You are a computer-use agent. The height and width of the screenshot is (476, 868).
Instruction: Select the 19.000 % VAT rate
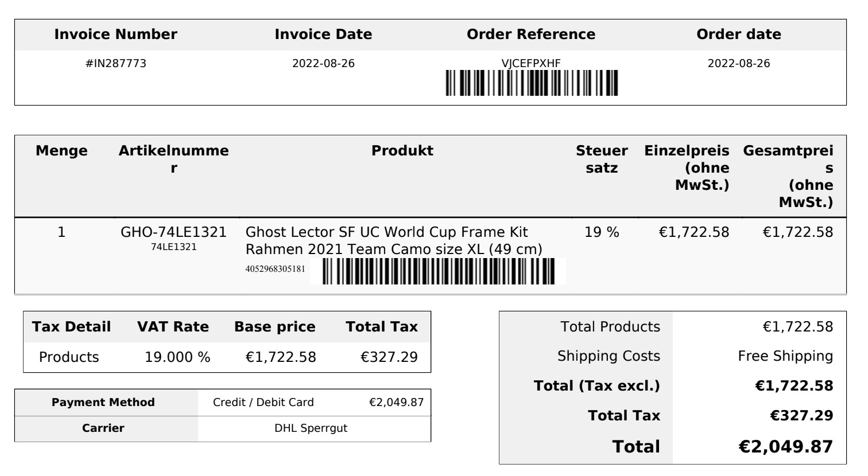[x=177, y=357]
